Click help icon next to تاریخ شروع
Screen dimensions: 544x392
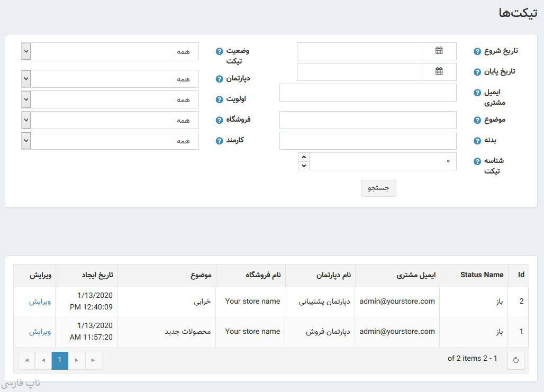click(x=477, y=51)
